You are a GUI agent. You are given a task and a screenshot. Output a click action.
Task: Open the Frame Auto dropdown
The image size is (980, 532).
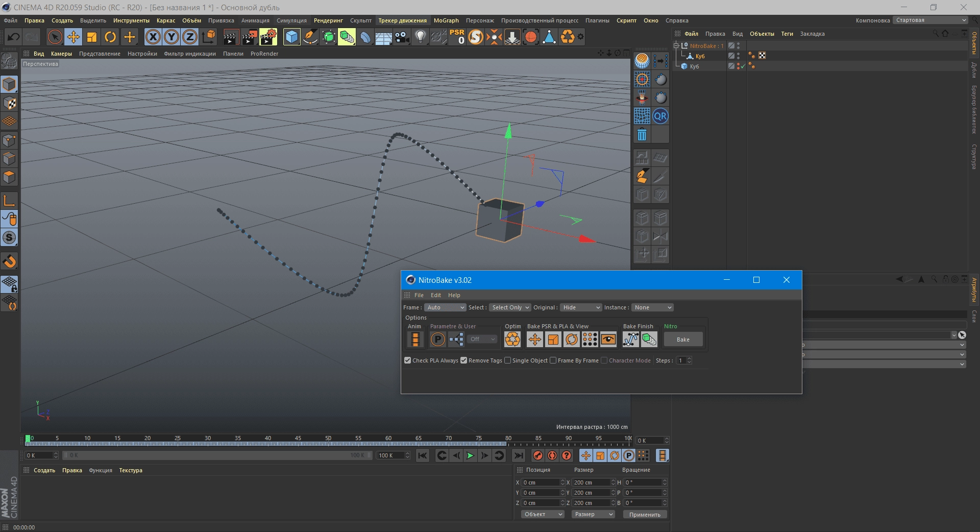(x=445, y=307)
